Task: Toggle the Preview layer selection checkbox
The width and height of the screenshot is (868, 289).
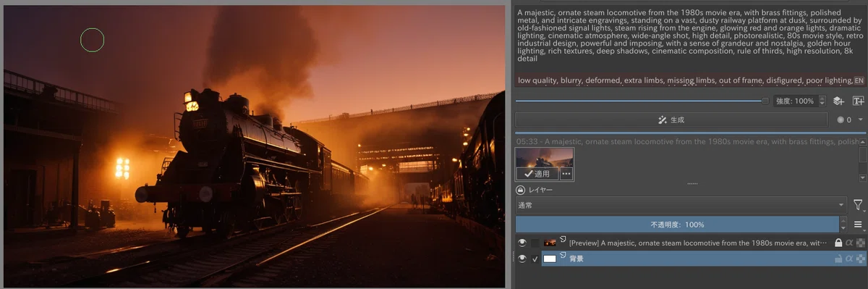Action: pos(535,243)
